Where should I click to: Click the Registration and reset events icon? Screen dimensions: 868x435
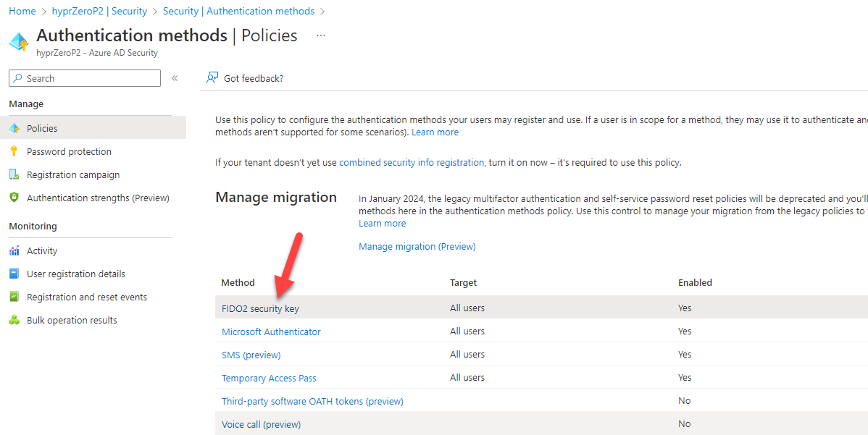coord(14,297)
